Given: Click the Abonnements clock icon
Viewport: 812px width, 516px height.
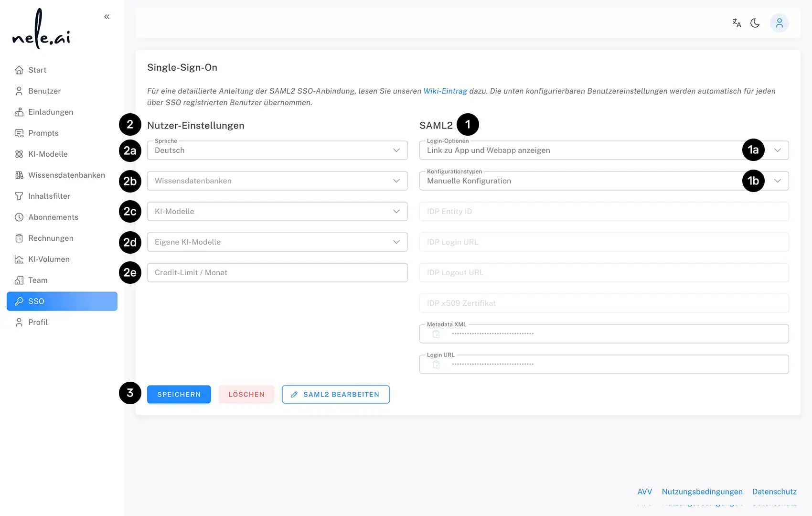Looking at the screenshot, I should 19,217.
